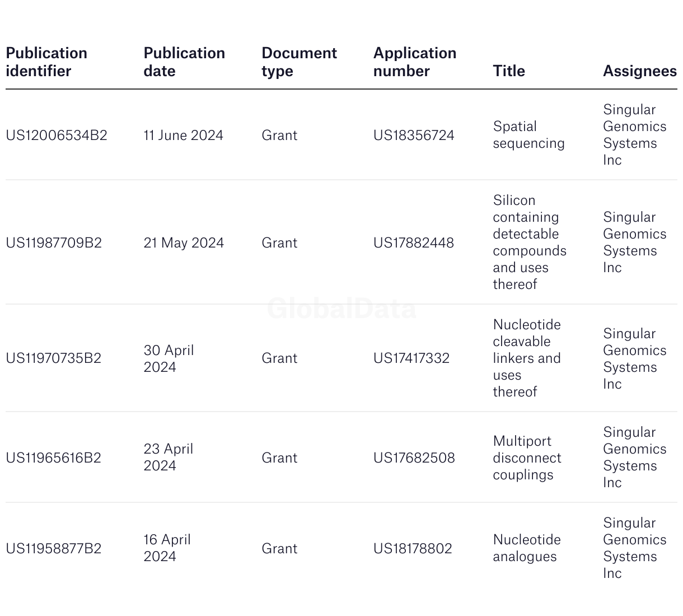Click application number US17682508

pyautogui.click(x=414, y=458)
